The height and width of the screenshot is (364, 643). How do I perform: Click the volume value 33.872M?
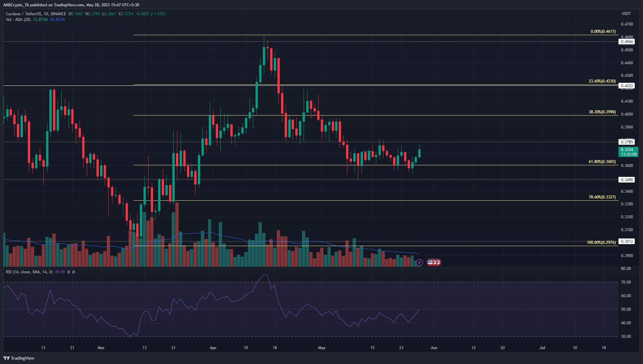40,20
